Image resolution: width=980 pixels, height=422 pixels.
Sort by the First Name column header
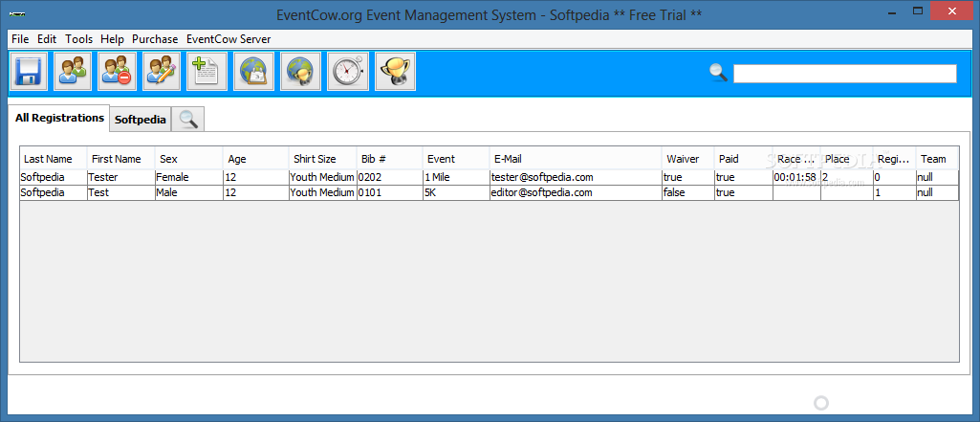click(x=120, y=159)
